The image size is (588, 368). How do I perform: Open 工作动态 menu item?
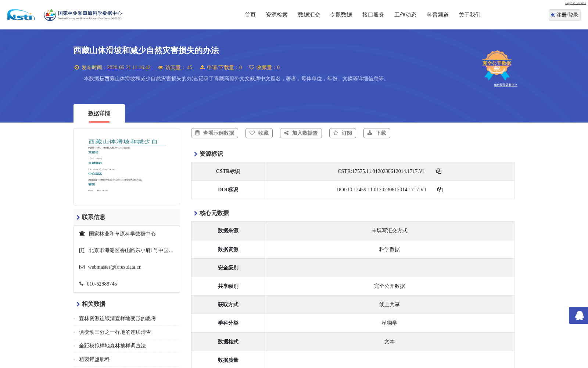click(x=405, y=15)
